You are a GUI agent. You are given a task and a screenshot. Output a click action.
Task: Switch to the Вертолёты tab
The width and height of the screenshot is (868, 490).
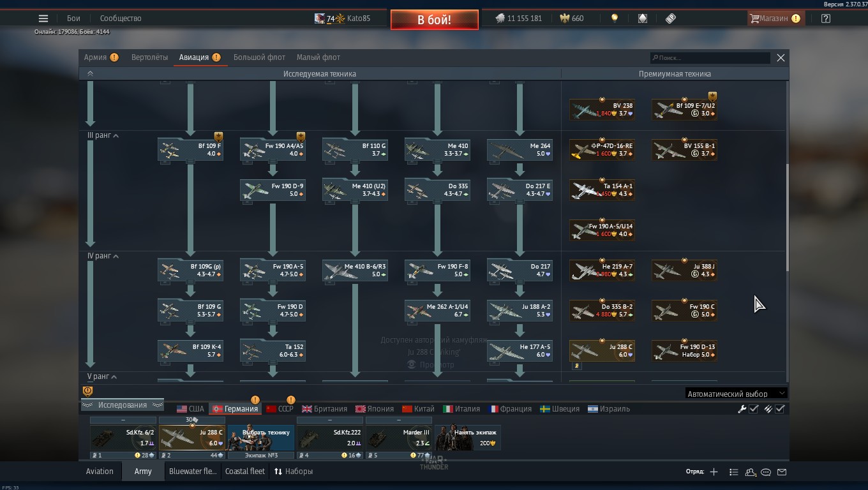(149, 57)
